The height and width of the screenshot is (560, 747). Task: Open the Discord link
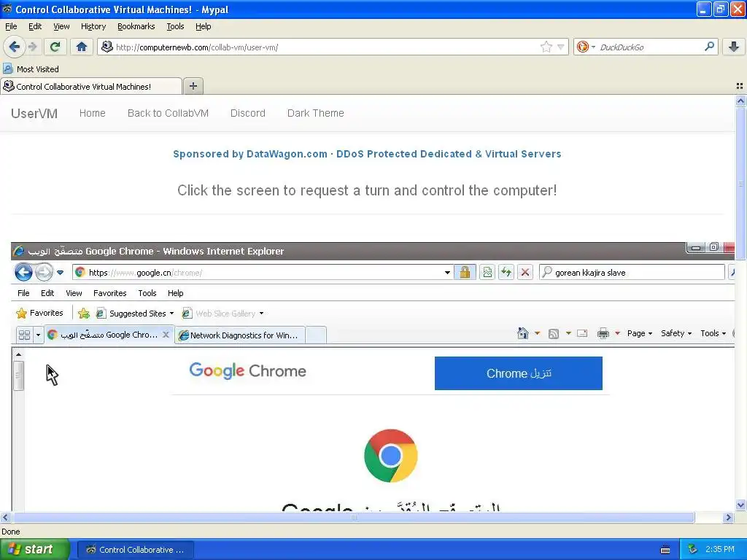[248, 113]
